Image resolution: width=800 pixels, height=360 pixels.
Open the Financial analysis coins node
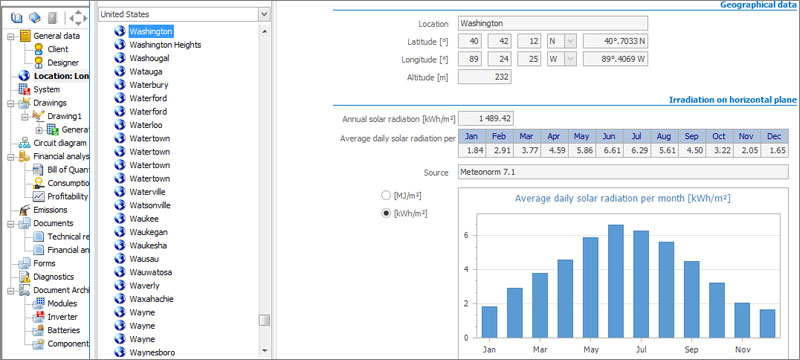pyautogui.click(x=24, y=157)
